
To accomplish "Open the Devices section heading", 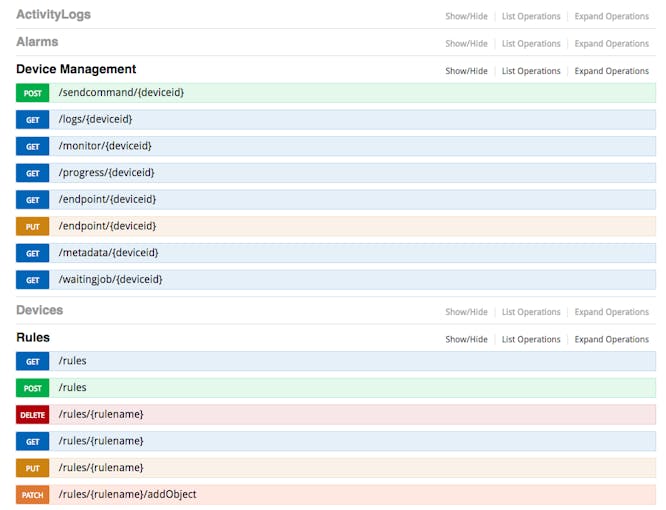I will tap(40, 310).
